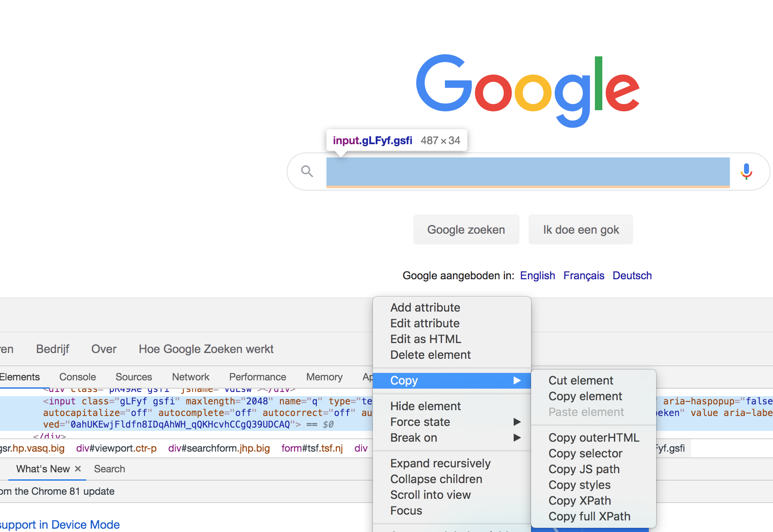Switch to the Performance tab
Viewport: 773px width, 532px height.
point(258,377)
